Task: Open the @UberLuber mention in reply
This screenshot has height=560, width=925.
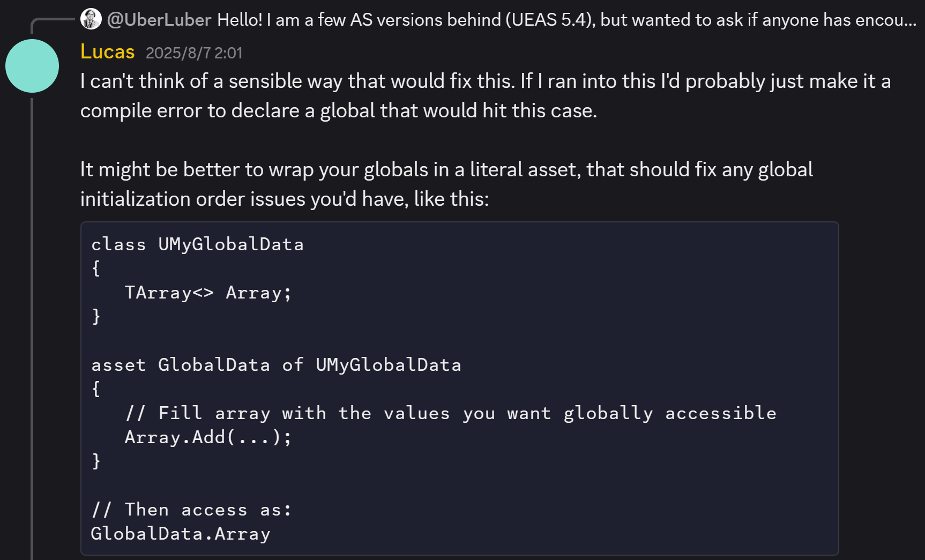Action: pyautogui.click(x=159, y=20)
